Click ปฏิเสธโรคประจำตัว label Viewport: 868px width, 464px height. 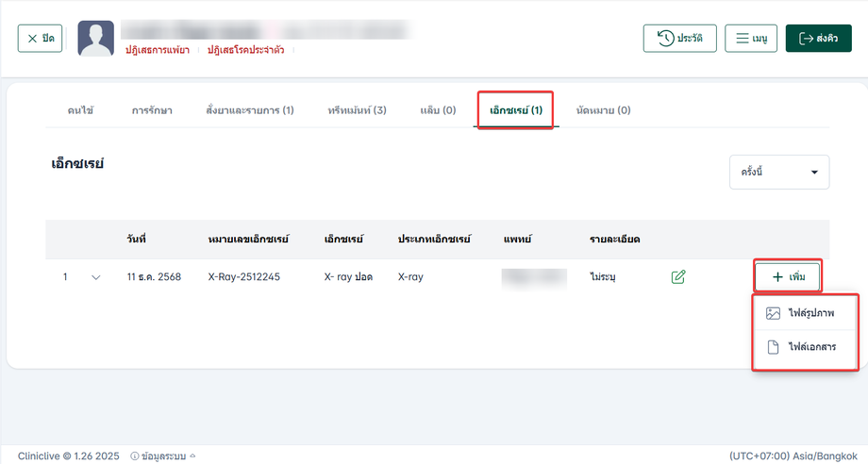pos(246,50)
